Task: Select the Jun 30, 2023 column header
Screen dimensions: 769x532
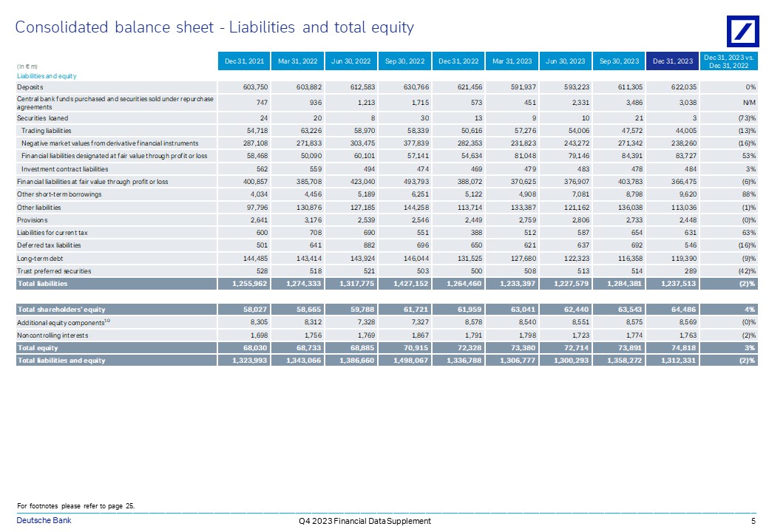Action: coord(566,61)
